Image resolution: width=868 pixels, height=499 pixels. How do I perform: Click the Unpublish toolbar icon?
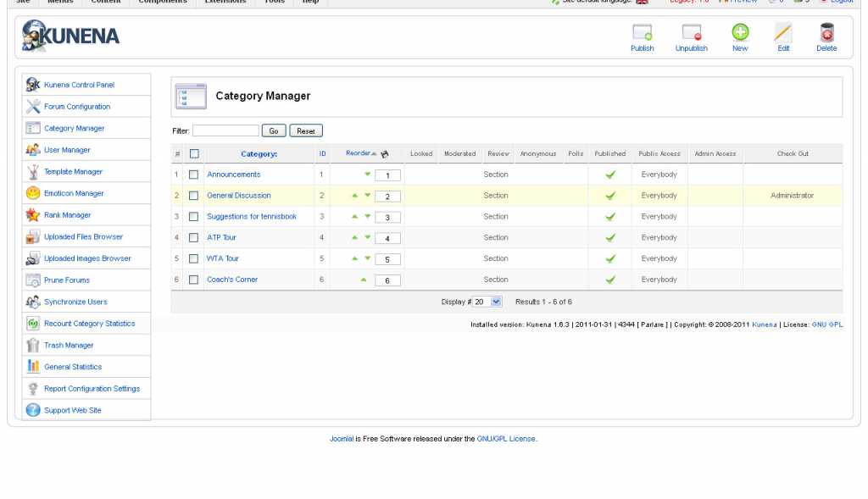click(691, 33)
